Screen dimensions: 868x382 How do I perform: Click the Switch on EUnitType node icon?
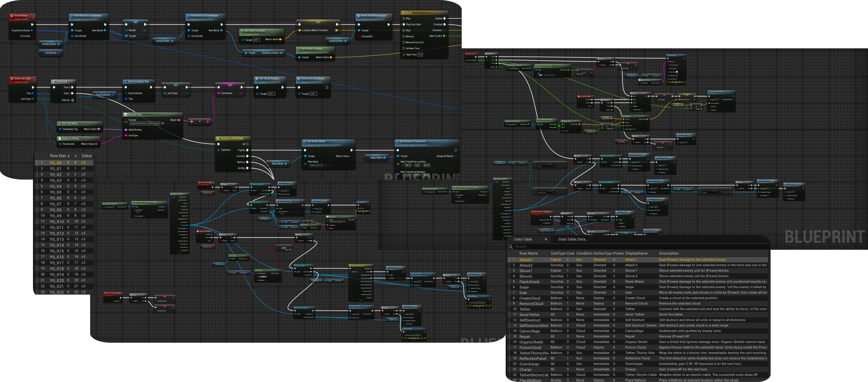click(218, 138)
